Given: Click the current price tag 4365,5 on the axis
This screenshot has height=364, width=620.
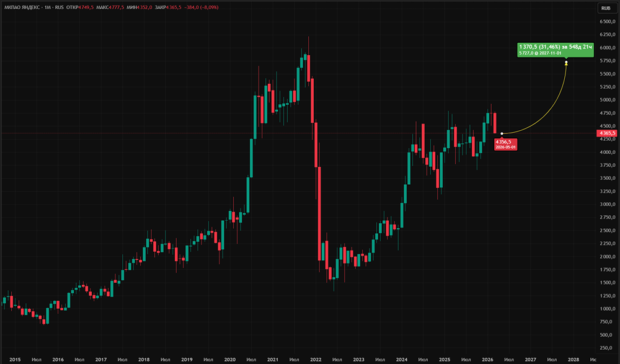Looking at the screenshot, I should point(606,133).
